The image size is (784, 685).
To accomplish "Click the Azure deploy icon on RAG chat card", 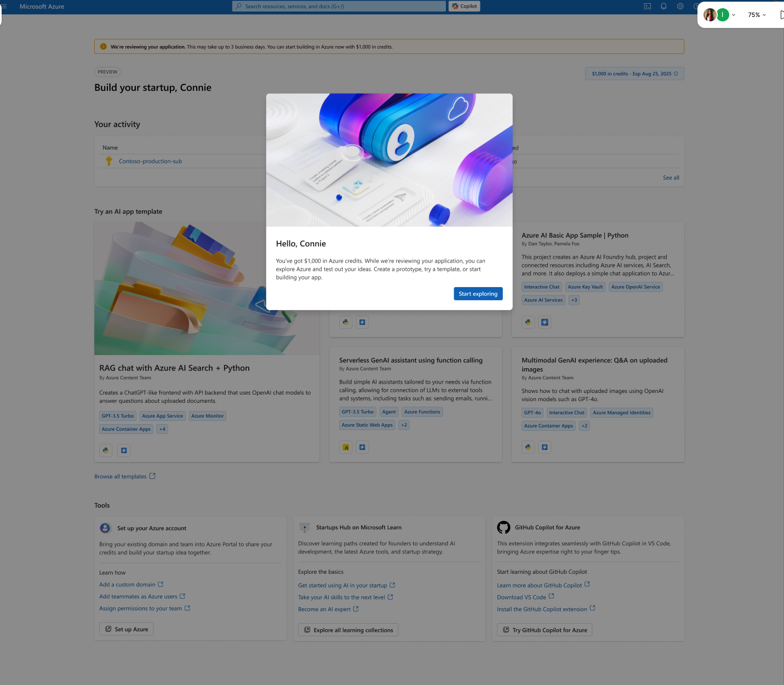I will 124,450.
